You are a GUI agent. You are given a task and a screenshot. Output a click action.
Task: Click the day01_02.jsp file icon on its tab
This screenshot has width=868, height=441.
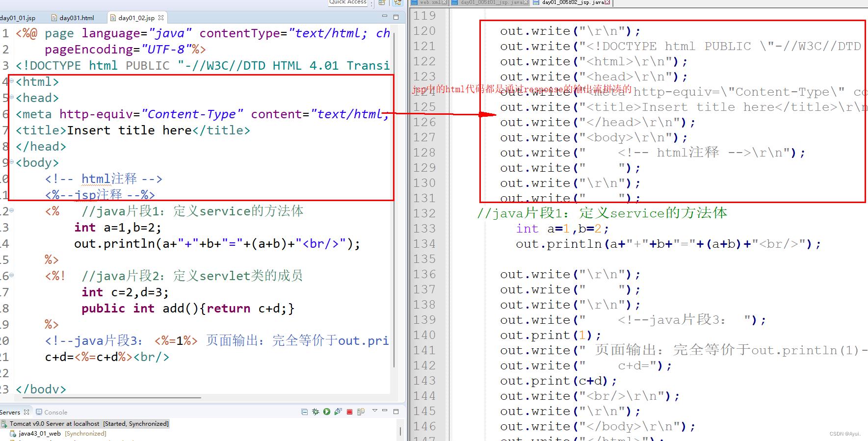[x=113, y=18]
